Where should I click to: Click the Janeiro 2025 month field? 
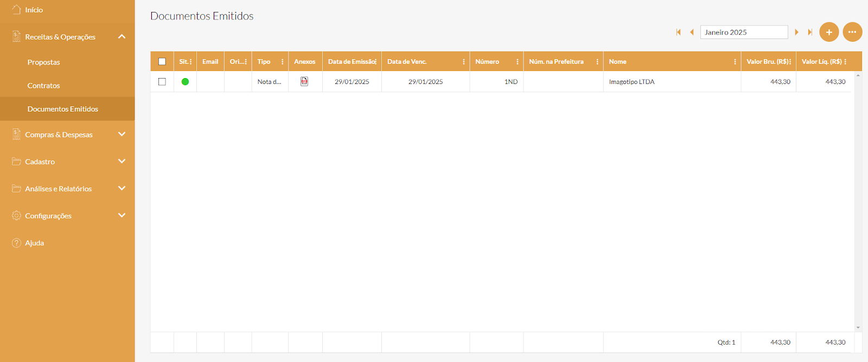pos(744,32)
